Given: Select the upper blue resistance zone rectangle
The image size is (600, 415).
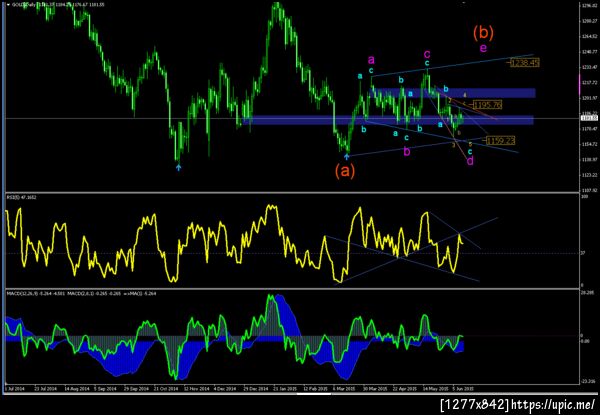Looking at the screenshot, I should (x=452, y=93).
